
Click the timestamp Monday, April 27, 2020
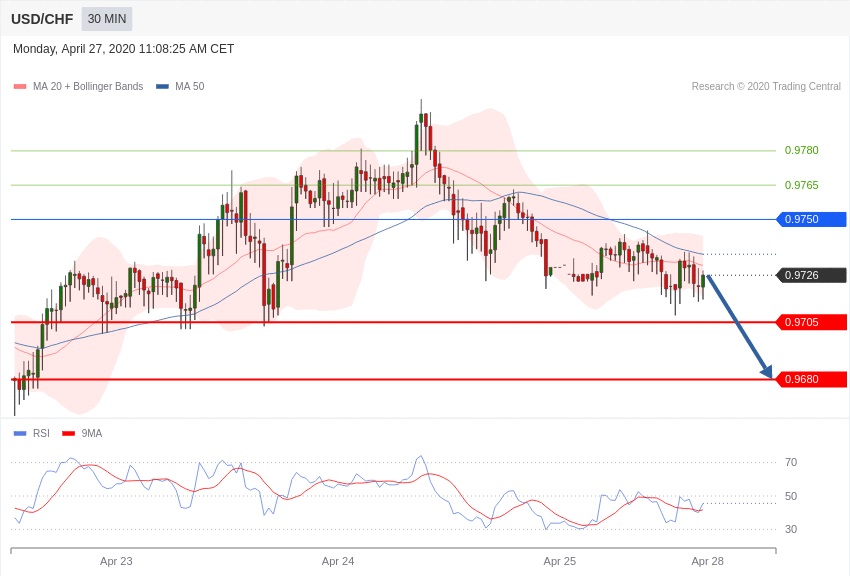tap(123, 49)
